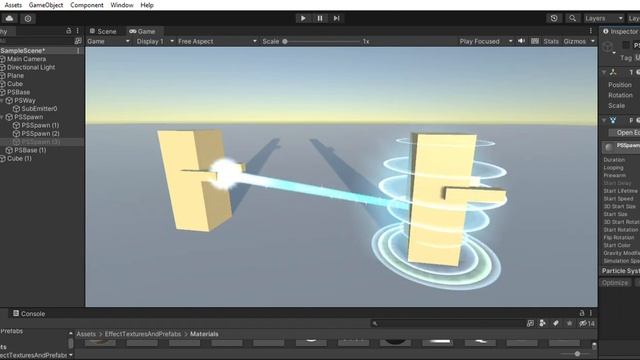Open the global Search icon
The height and width of the screenshot is (360, 640).
tap(572, 18)
